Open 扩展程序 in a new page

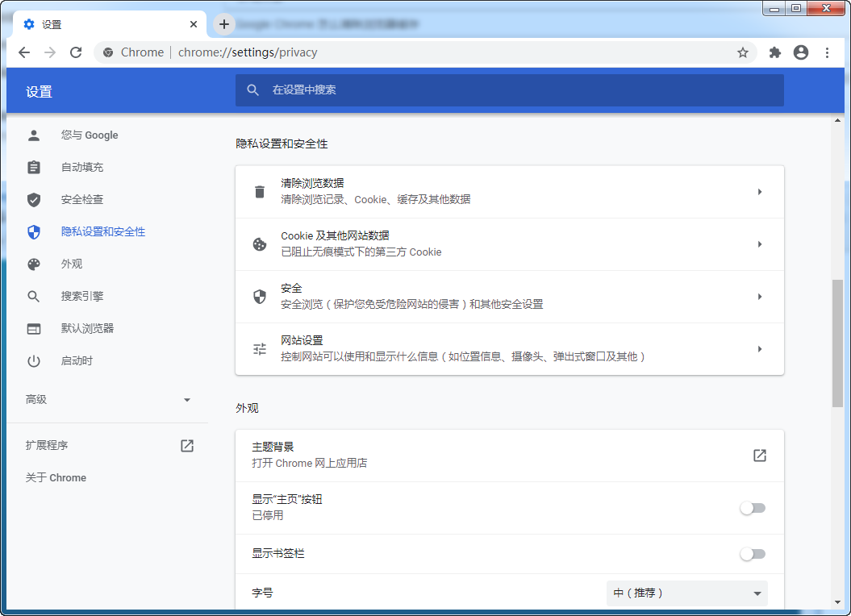pyautogui.click(x=186, y=444)
